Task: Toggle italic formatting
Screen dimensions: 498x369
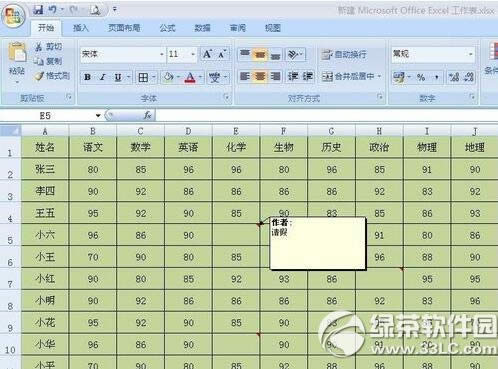Action: [103, 78]
